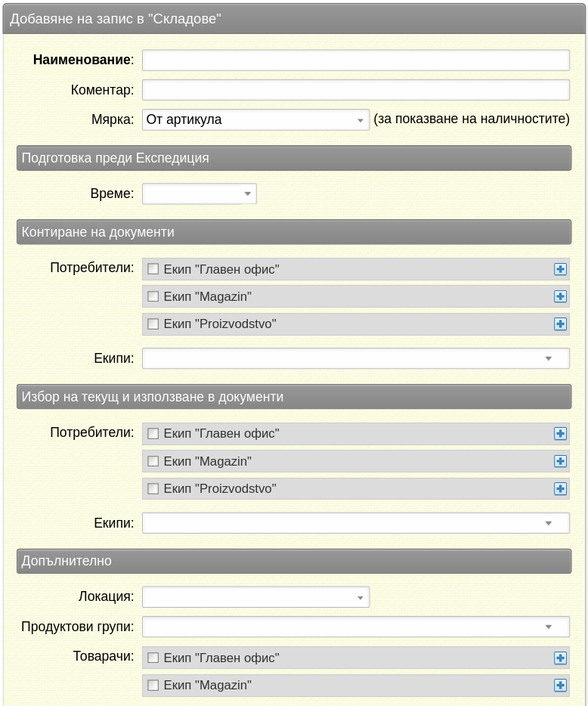Expand "Главен офис" team plus icon under Контиране
This screenshot has height=706, width=588.
pyautogui.click(x=560, y=269)
